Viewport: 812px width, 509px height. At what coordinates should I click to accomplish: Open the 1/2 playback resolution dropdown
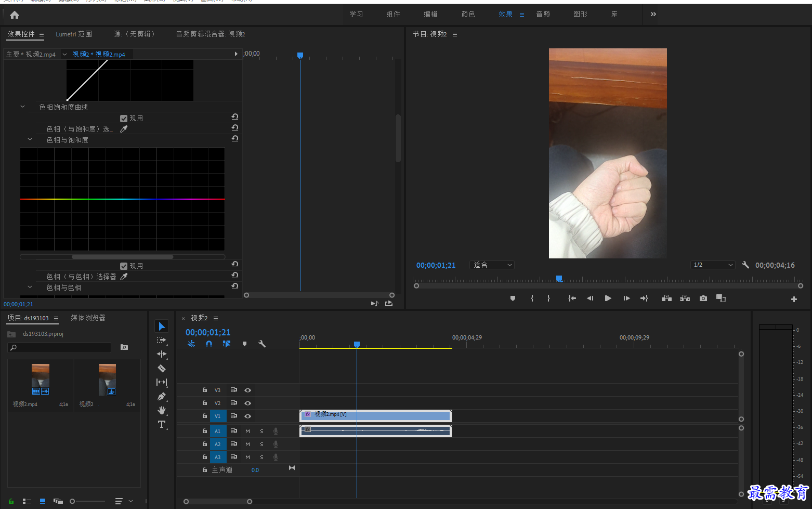coord(713,265)
